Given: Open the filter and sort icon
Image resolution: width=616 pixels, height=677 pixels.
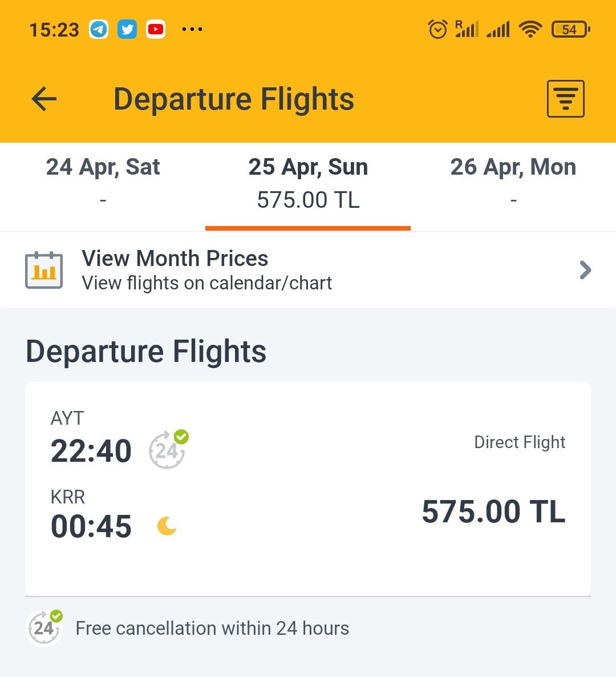Looking at the screenshot, I should click(566, 98).
